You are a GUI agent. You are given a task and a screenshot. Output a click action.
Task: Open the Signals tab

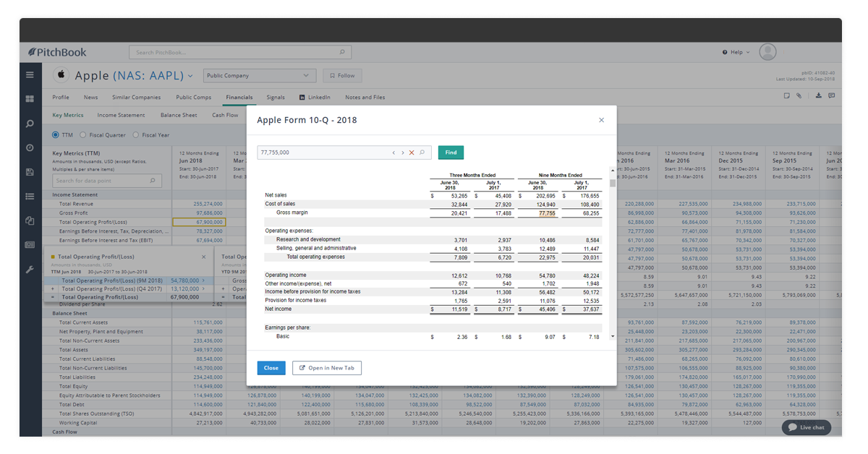point(276,97)
